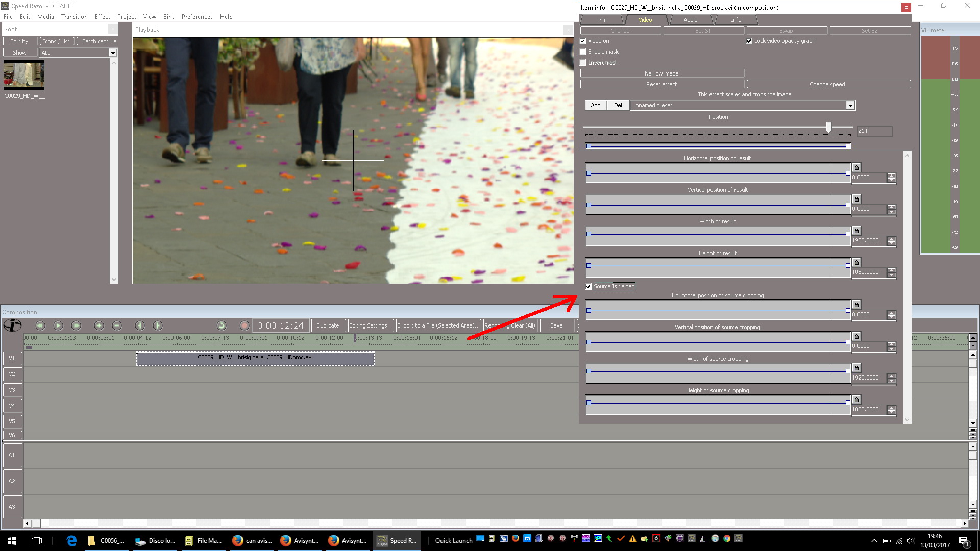Click the loop playback icon
Screen dimensions: 980x551
click(222, 325)
